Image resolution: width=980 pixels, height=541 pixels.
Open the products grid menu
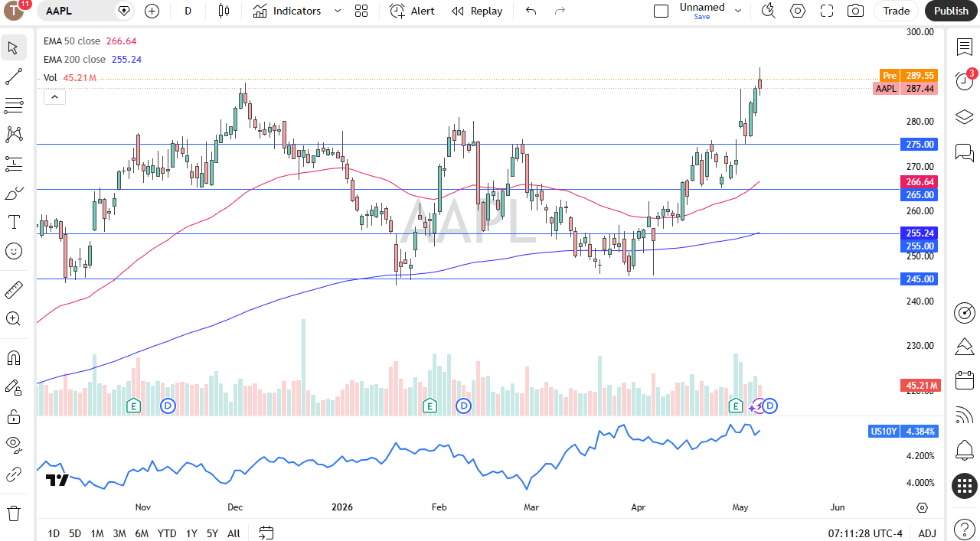pyautogui.click(x=965, y=486)
